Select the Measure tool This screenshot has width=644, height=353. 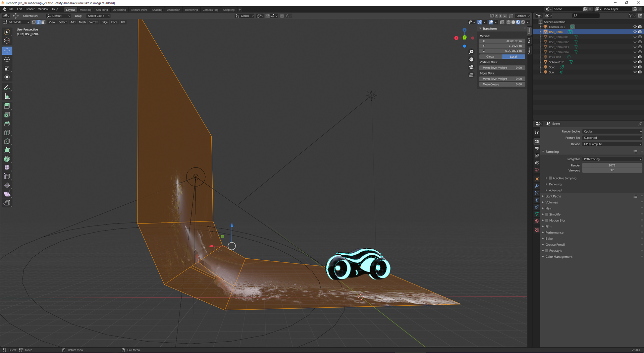point(7,96)
